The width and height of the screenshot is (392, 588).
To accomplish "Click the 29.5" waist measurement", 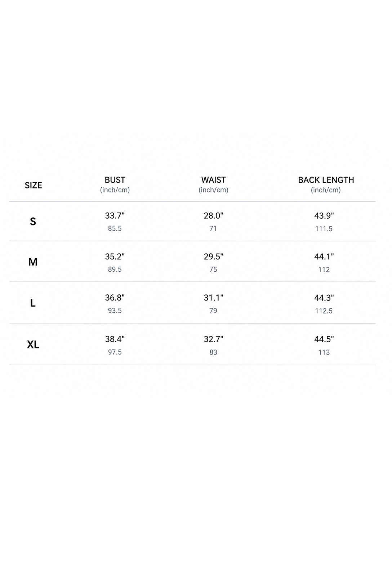I will 213,257.
